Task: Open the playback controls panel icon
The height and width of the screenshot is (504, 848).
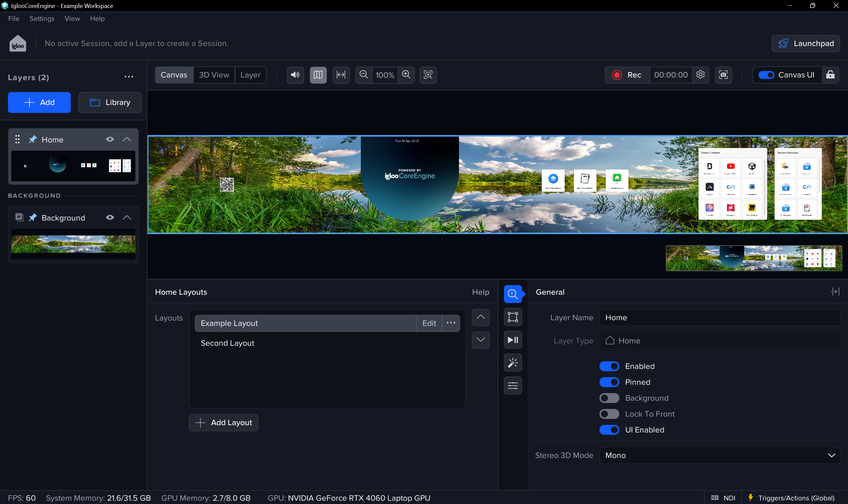Action: tap(513, 340)
